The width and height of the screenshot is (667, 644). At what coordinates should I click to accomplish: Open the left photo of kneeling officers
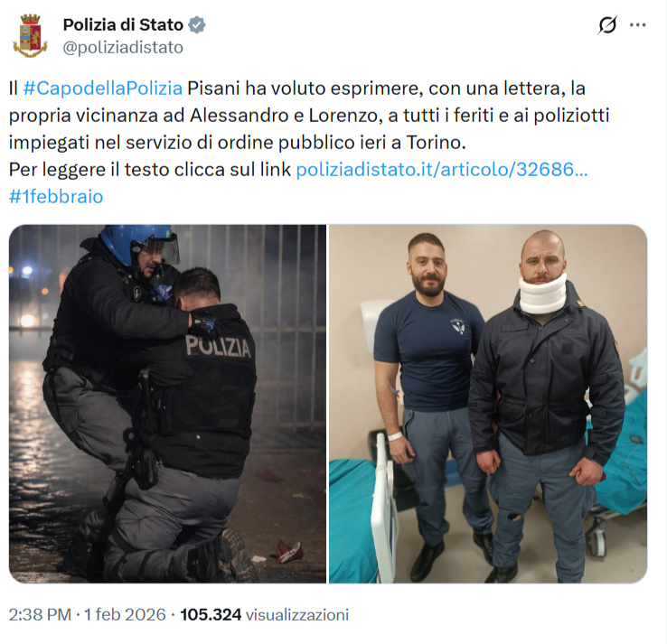click(x=167, y=404)
